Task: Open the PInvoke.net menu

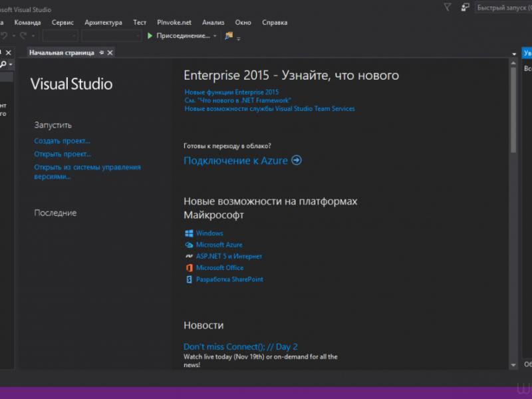Action: click(x=174, y=23)
